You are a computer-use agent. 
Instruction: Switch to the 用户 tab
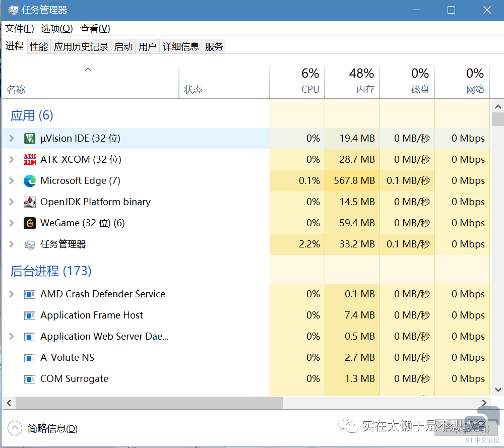pyautogui.click(x=148, y=46)
